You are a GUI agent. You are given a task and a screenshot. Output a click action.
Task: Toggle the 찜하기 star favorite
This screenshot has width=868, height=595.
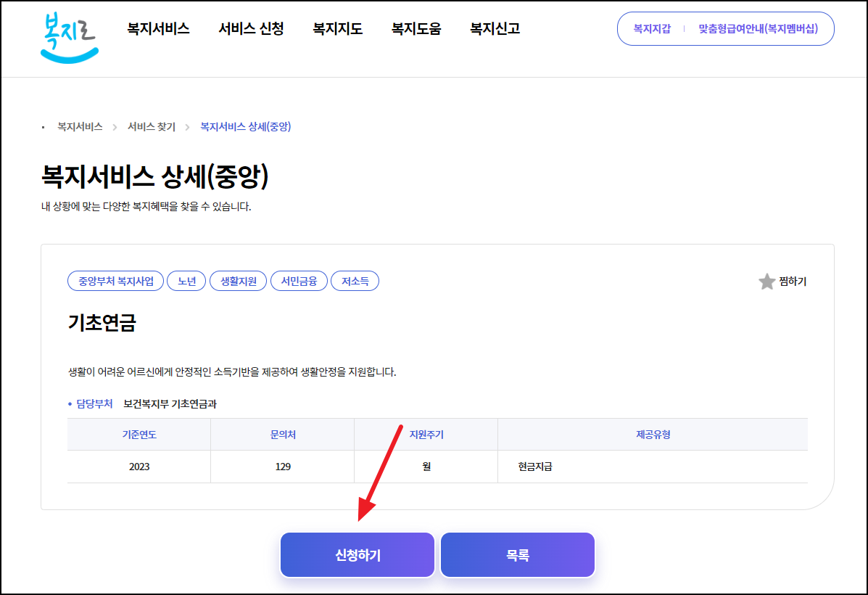coord(766,282)
